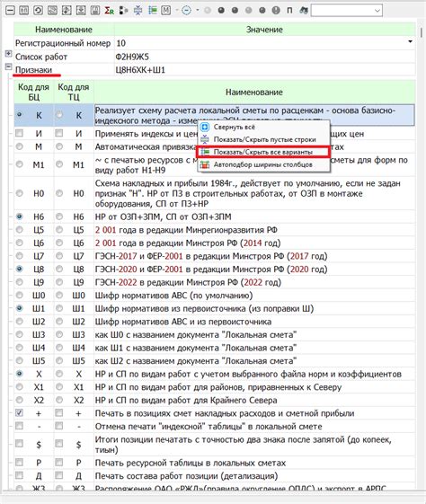The image size is (426, 504).
Task: Select БЦ radio button for Х1
Action: [x=19, y=386]
